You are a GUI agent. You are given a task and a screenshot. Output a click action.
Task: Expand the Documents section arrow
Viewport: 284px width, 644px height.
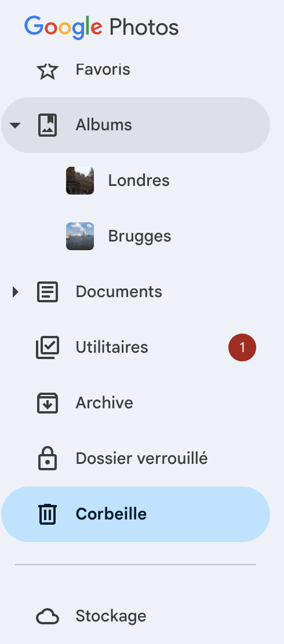(x=15, y=292)
